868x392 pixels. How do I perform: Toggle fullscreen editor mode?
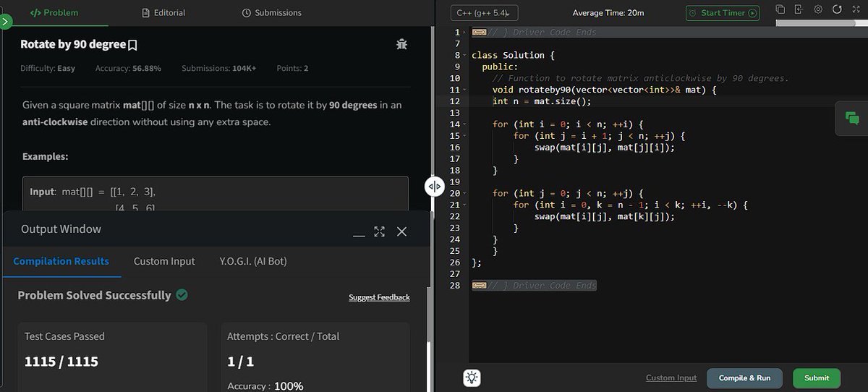856,9
